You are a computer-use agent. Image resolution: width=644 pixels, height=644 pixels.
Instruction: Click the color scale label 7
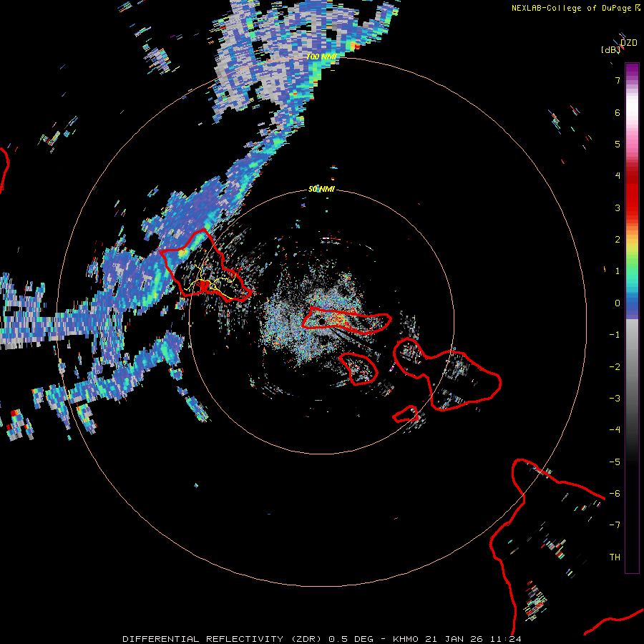(x=617, y=80)
